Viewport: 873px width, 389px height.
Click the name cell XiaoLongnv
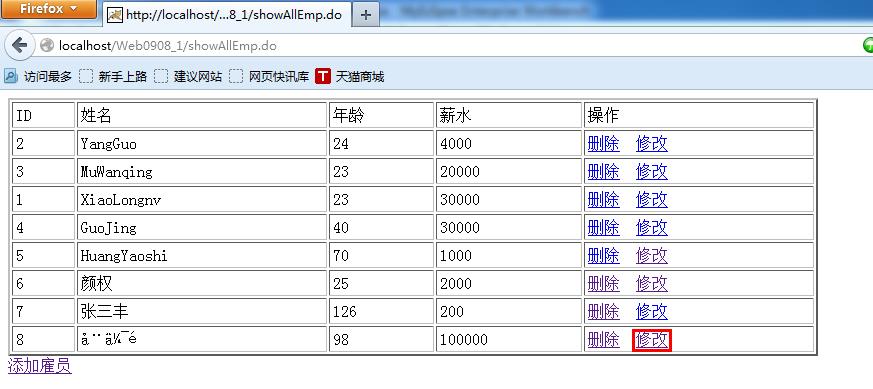(x=202, y=200)
